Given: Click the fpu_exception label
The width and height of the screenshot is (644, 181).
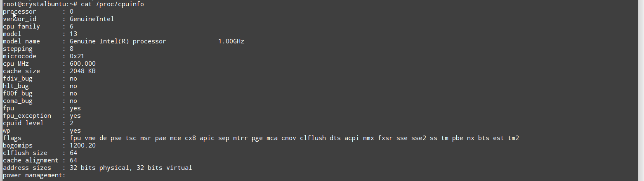Looking at the screenshot, I should click(x=27, y=115).
